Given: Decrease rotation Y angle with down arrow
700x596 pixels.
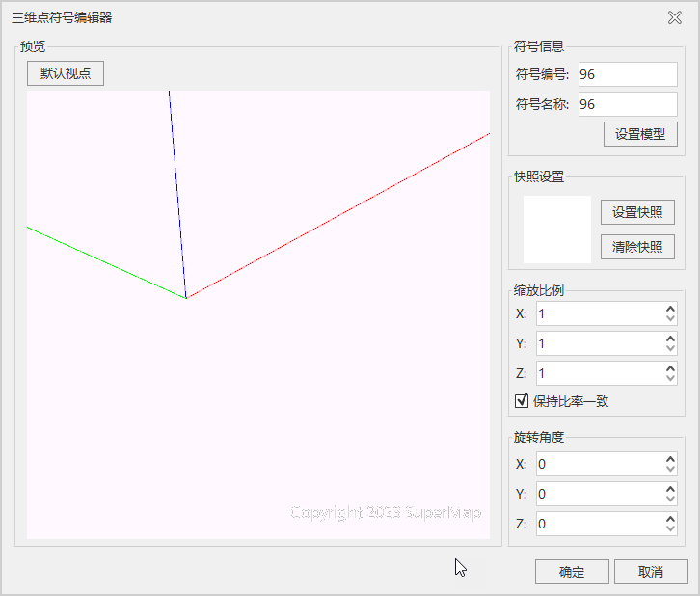Looking at the screenshot, I should (x=670, y=500).
